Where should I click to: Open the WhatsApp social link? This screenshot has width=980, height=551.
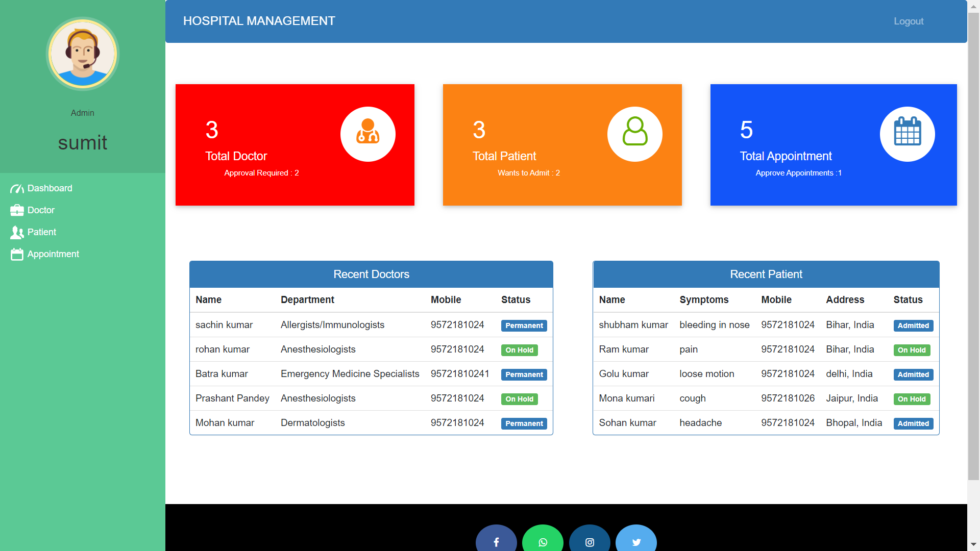543,542
